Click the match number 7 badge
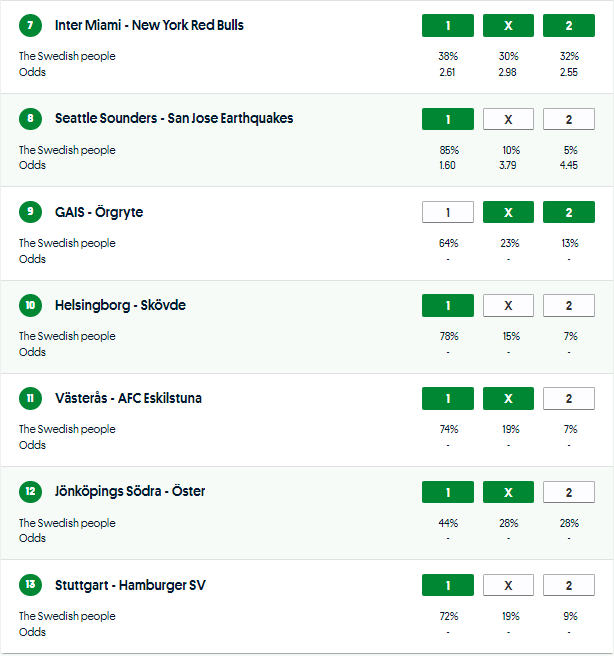 click(x=31, y=25)
